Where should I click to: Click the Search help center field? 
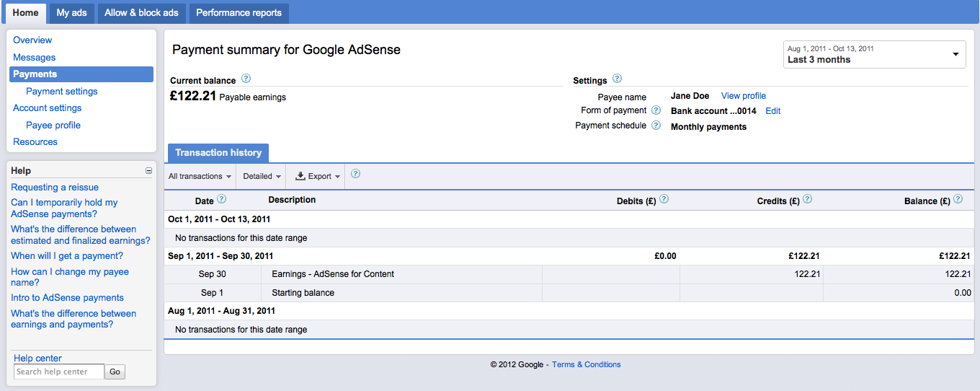click(x=59, y=372)
